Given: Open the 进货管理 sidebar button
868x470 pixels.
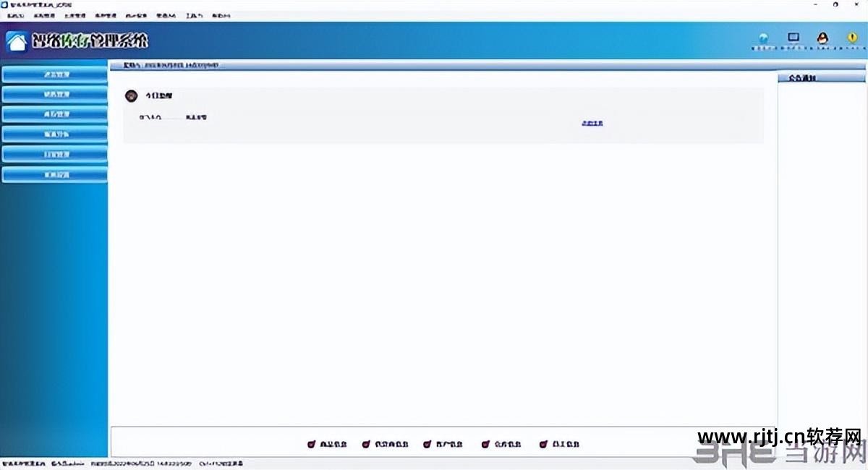Looking at the screenshot, I should click(x=54, y=74).
